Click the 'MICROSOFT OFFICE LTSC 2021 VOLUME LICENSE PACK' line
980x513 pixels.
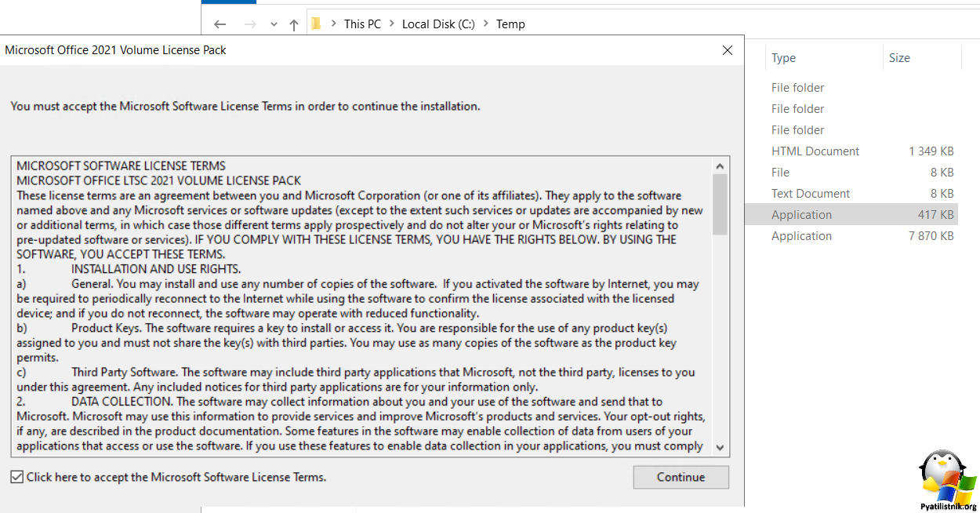coord(159,180)
